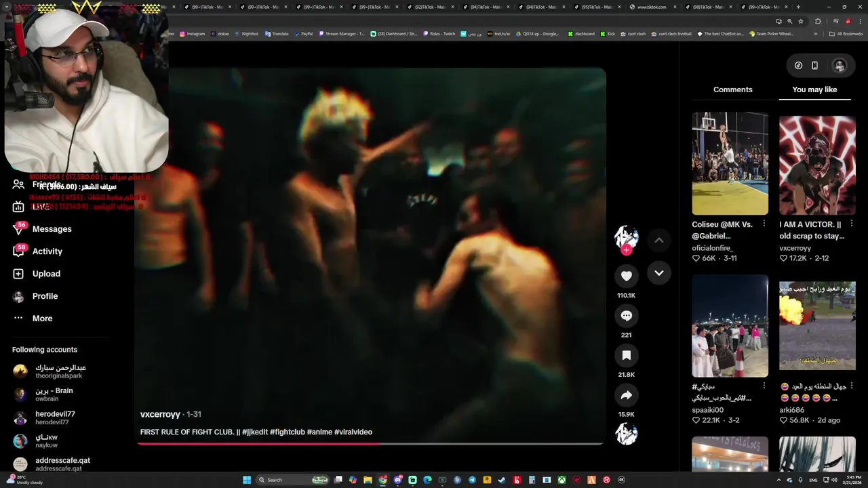Open the Coliseu basketball video thumbnail
The width and height of the screenshot is (868, 488).
730,163
